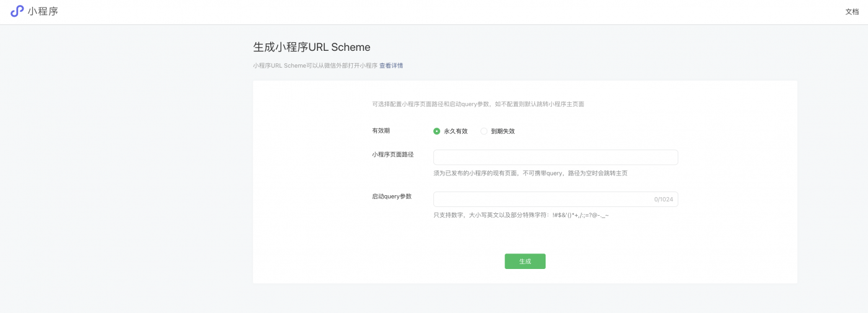Click the 小程序页面路径 field label
Screen dimensions: 868x313
pyautogui.click(x=392, y=154)
